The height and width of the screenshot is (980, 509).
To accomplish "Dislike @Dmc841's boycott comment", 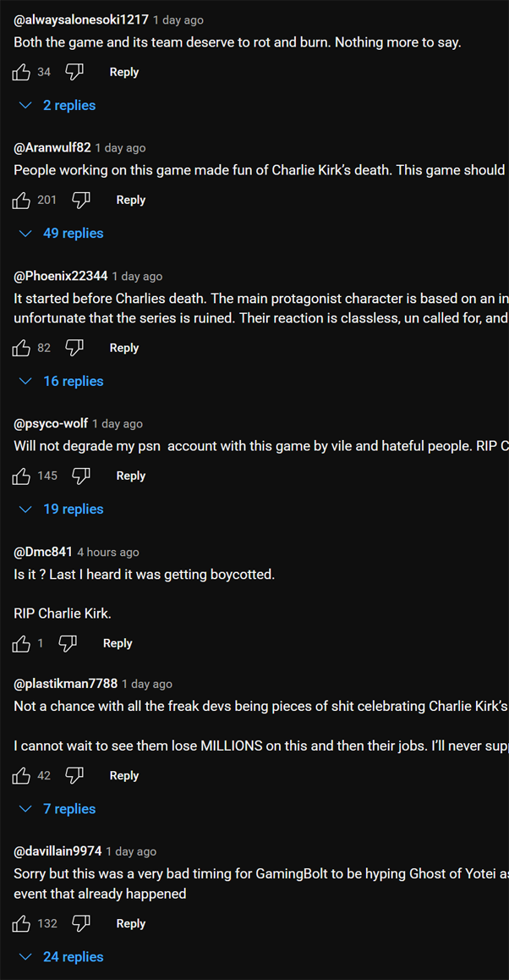I will 68,644.
